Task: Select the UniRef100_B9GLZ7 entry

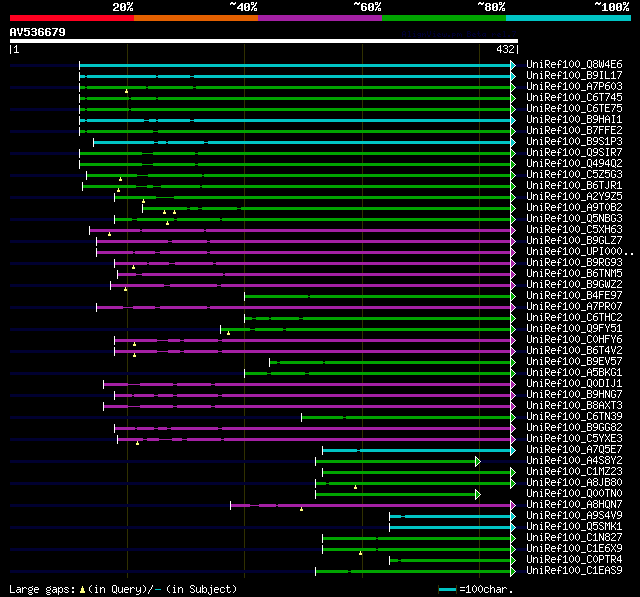Action: 574,241
